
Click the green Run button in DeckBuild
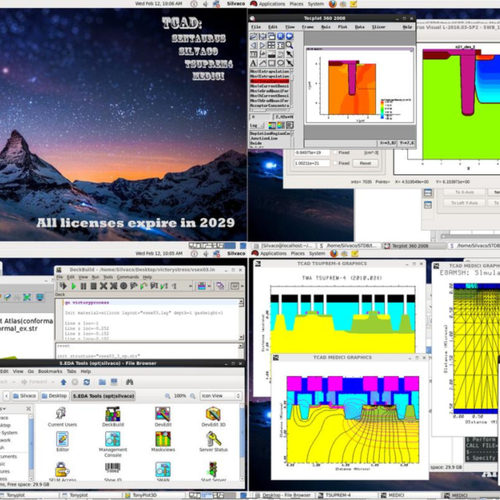pos(73,286)
